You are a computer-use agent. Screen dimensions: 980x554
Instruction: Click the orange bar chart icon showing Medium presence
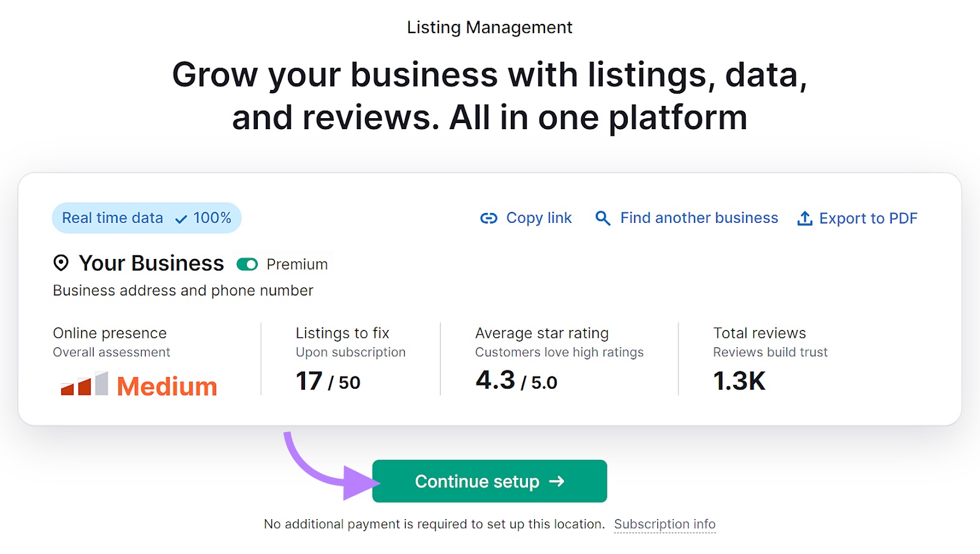84,384
